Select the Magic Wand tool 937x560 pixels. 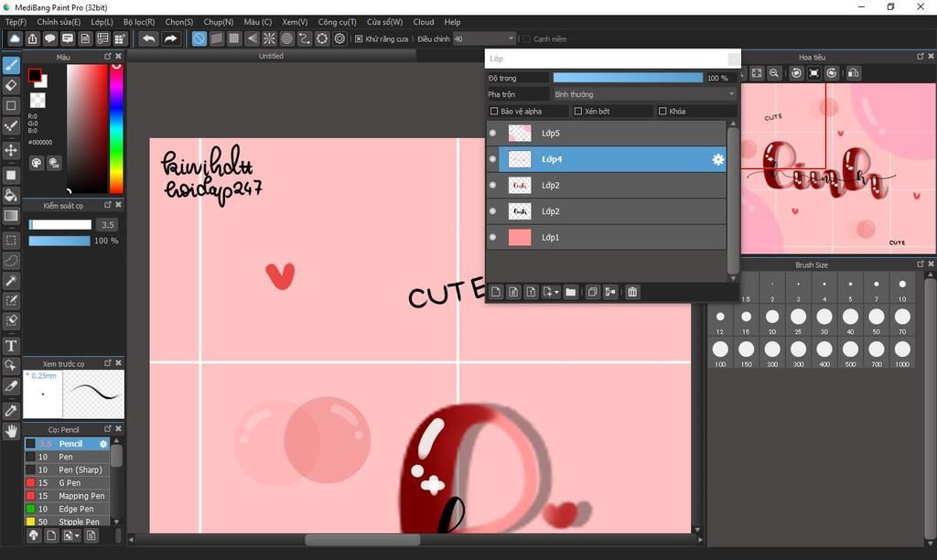11,281
